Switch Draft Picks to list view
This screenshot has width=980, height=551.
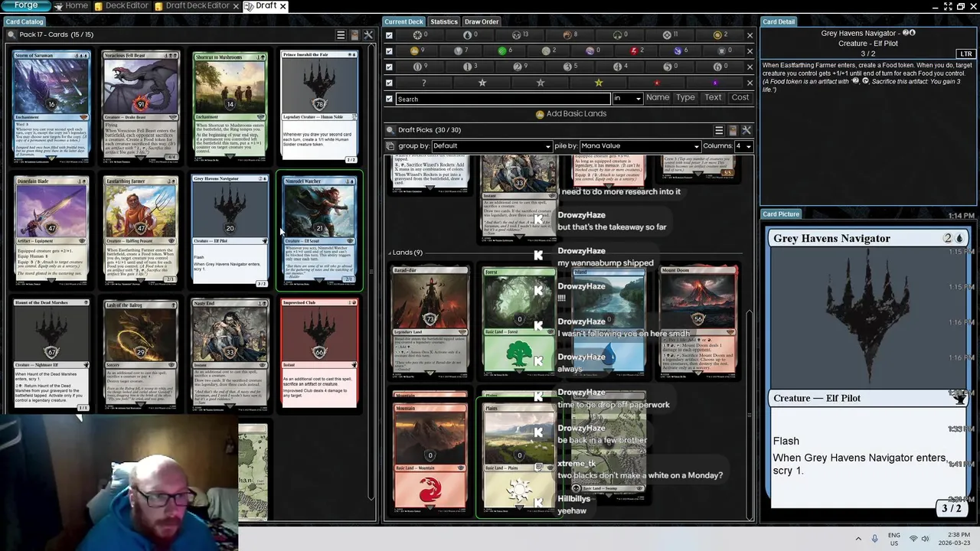[x=719, y=130]
